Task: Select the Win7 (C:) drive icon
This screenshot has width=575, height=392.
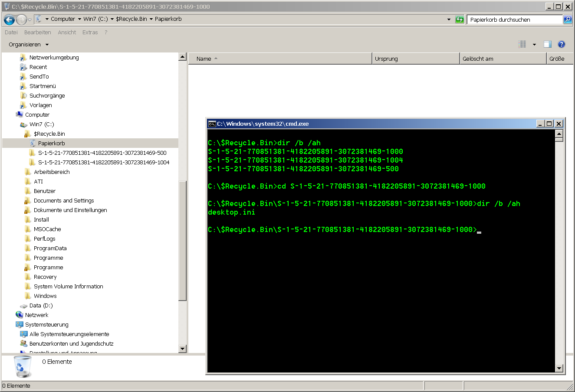Action: point(23,124)
